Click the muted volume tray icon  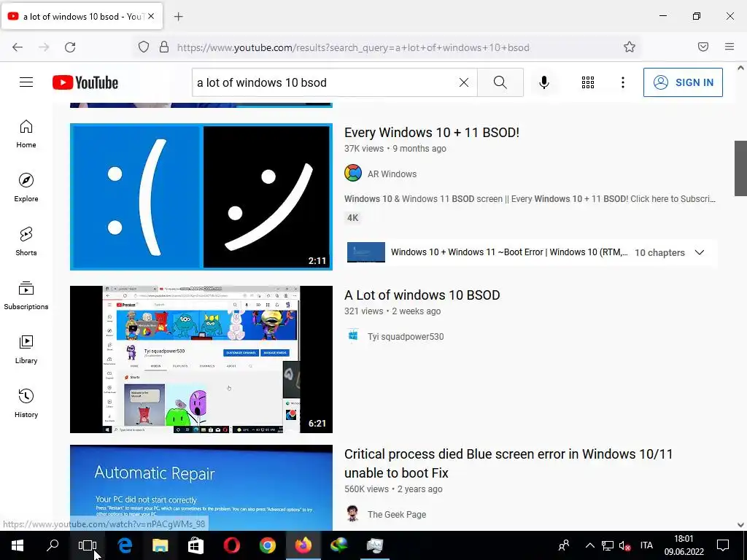(624, 545)
